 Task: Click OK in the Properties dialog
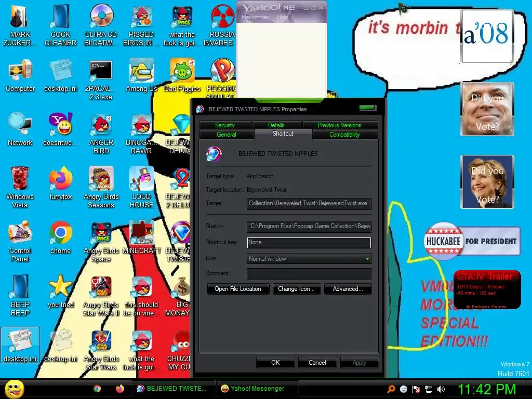tap(275, 362)
